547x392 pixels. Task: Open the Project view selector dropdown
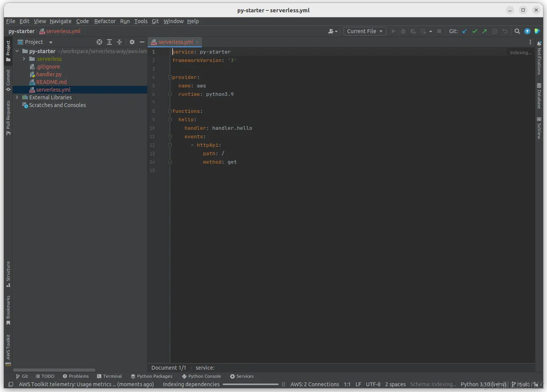tap(35, 42)
